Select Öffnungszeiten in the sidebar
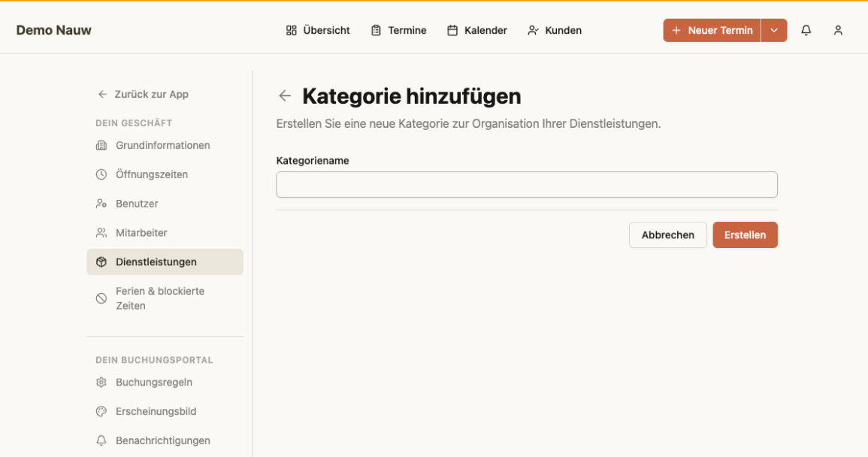Image resolution: width=868 pixels, height=457 pixels. coord(165,174)
